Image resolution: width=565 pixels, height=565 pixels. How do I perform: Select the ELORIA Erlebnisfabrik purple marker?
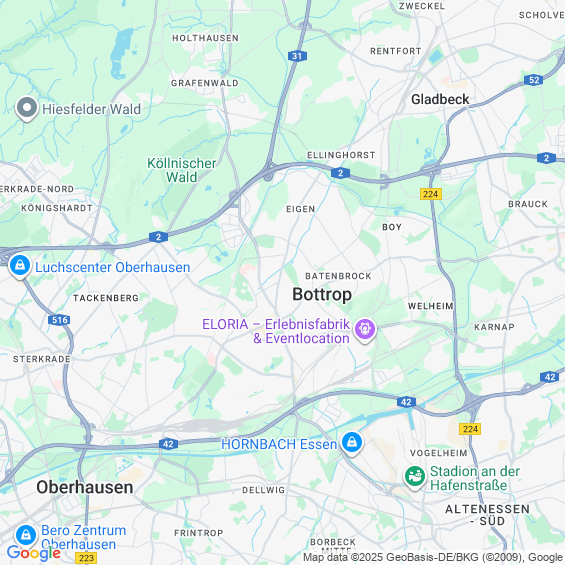click(x=365, y=330)
